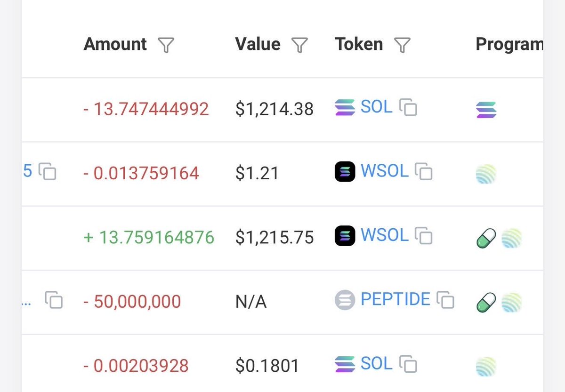This screenshot has width=565, height=392.
Task: Click the pill program icon in PEPTIDE row
Action: [486, 303]
